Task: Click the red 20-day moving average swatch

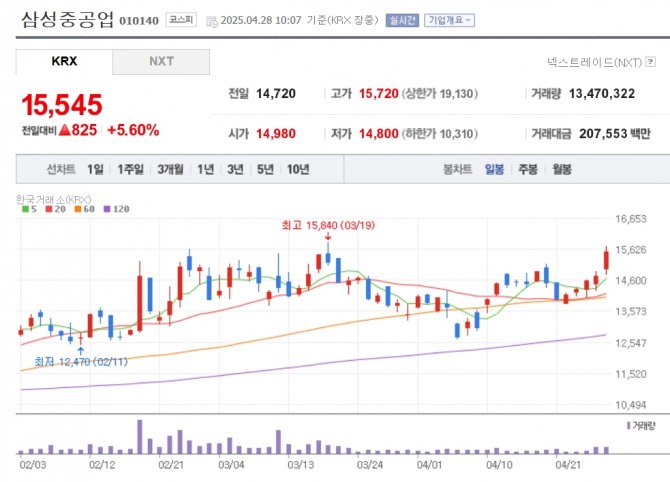Action: pyautogui.click(x=49, y=209)
